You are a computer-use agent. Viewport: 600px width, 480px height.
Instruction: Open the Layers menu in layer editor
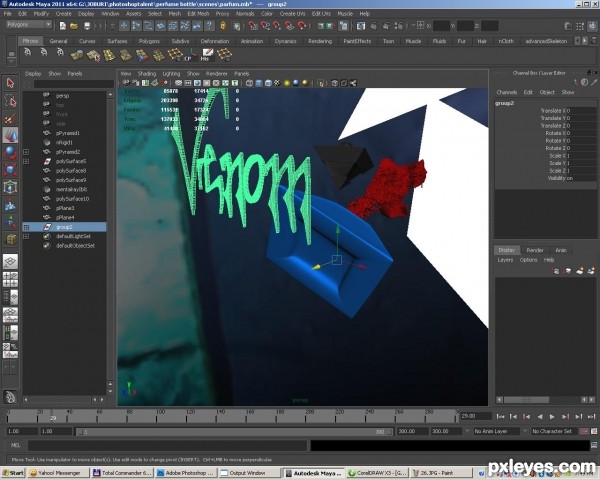coord(505,260)
